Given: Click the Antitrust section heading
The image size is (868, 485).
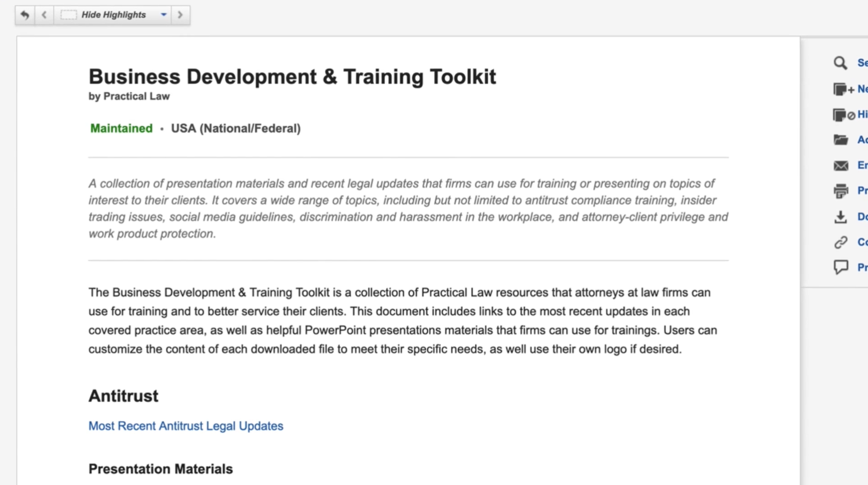Looking at the screenshot, I should coord(123,396).
